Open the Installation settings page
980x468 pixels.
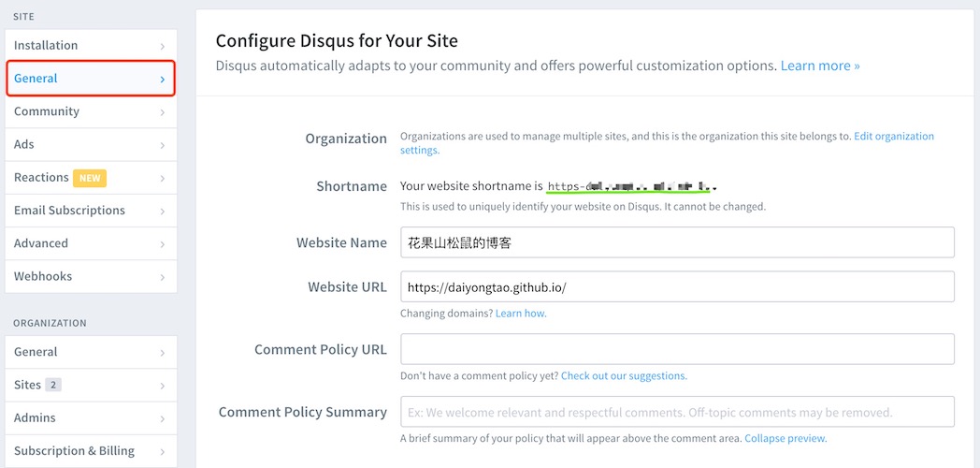click(x=92, y=46)
